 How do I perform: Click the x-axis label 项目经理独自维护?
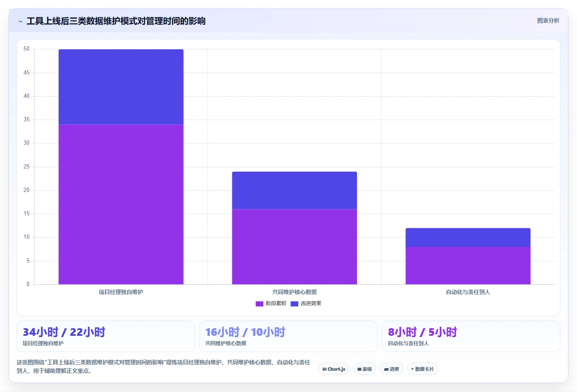tap(121, 292)
